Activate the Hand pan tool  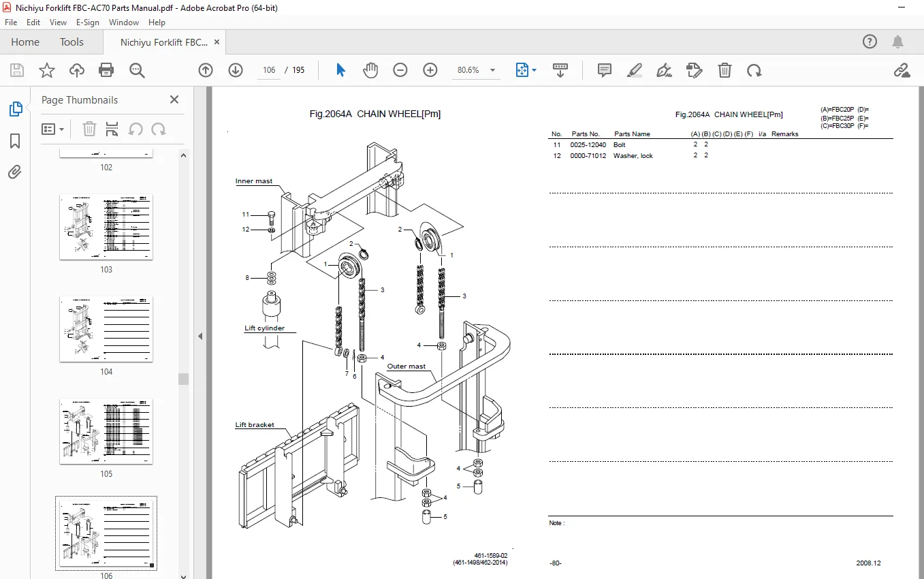pos(370,70)
